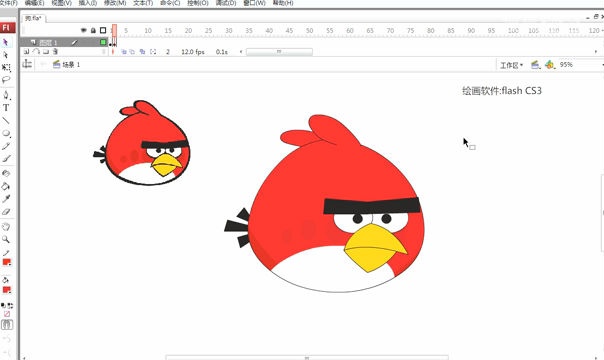The height and width of the screenshot is (360, 604).
Task: Click the 0.1s elapsed time readout
Action: coord(221,52)
